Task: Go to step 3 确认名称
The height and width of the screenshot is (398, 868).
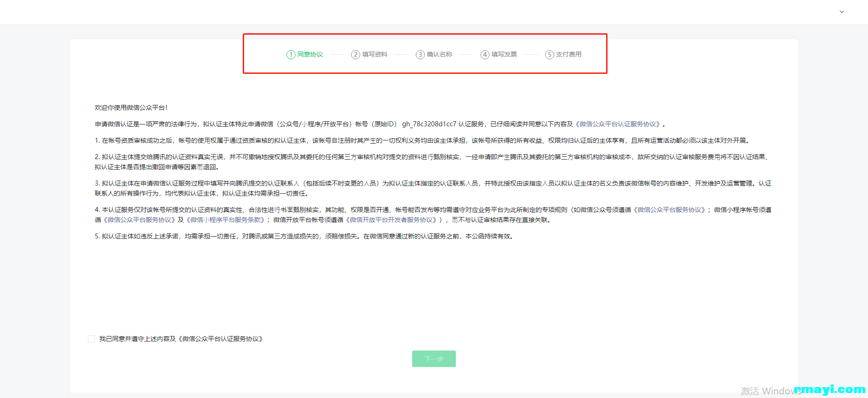Action: 434,55
